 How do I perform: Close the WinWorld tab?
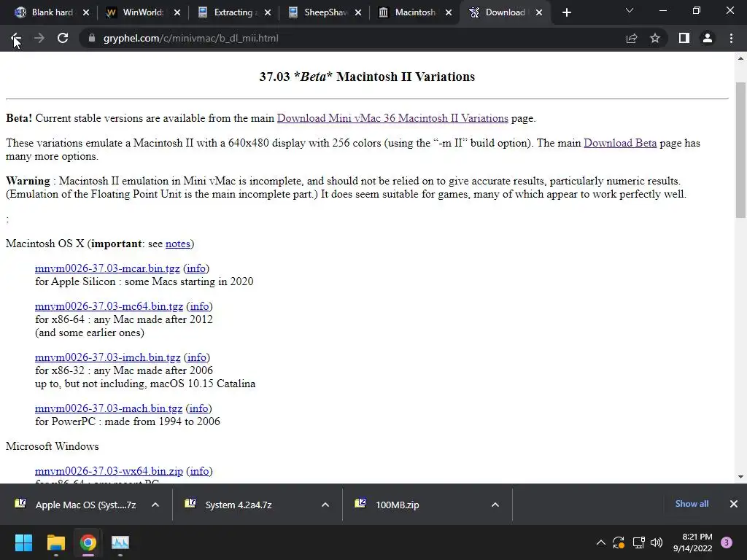tap(177, 13)
